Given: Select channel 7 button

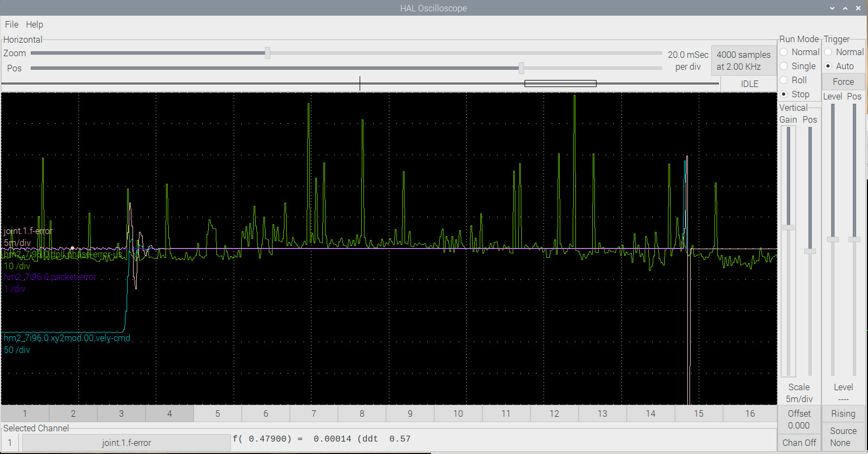Looking at the screenshot, I should 314,413.
